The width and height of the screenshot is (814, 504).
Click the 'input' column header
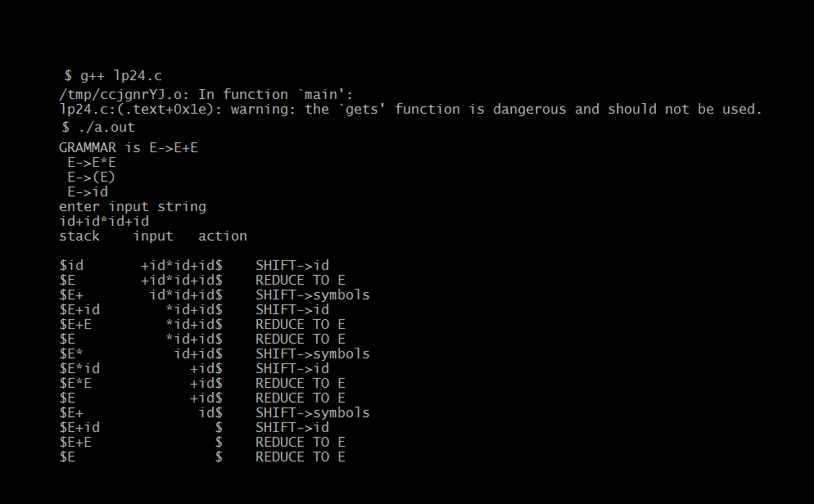pos(152,236)
